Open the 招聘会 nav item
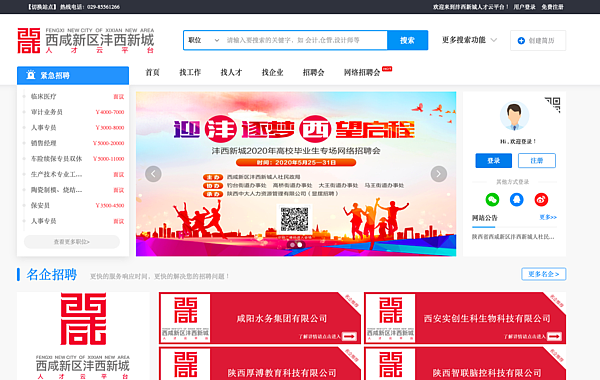600x380 pixels. pyautogui.click(x=313, y=72)
